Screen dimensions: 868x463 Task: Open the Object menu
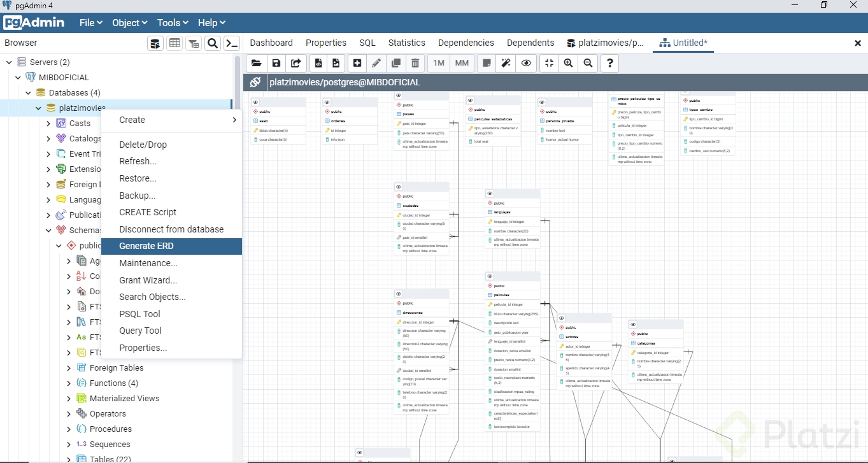(x=130, y=23)
